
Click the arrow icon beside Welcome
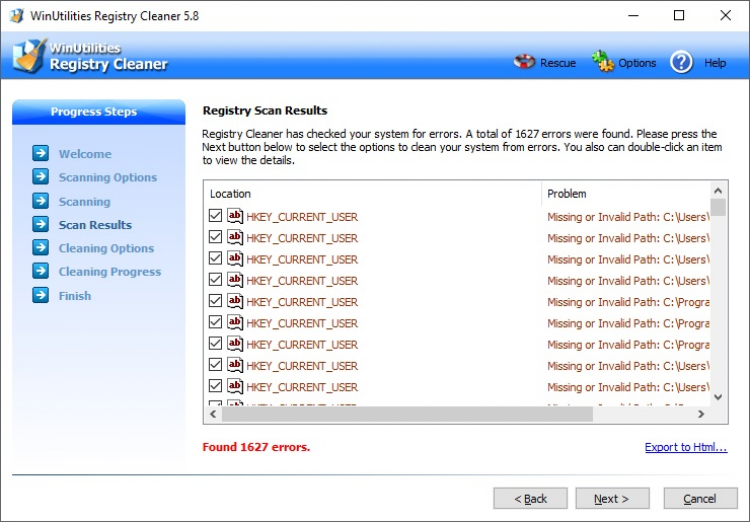coord(41,153)
